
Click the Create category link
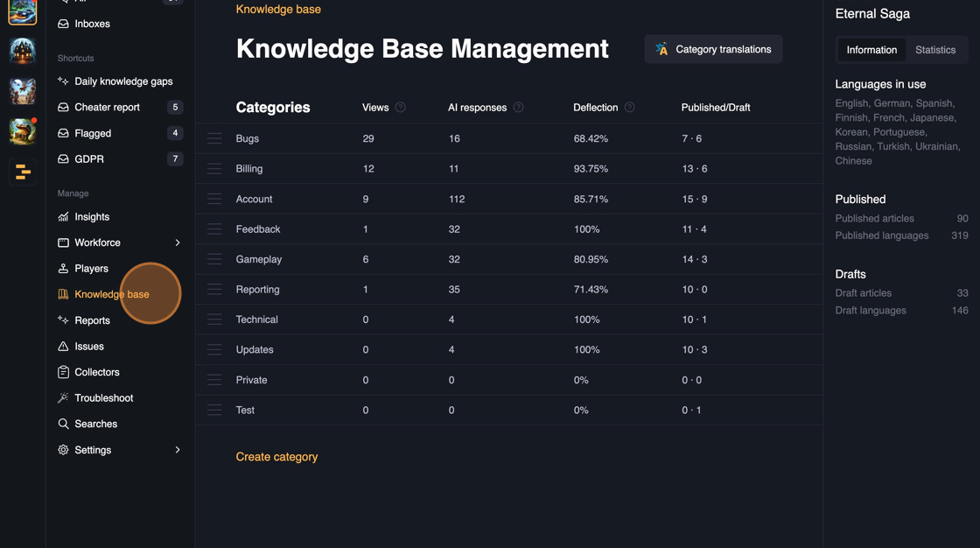pyautogui.click(x=276, y=457)
